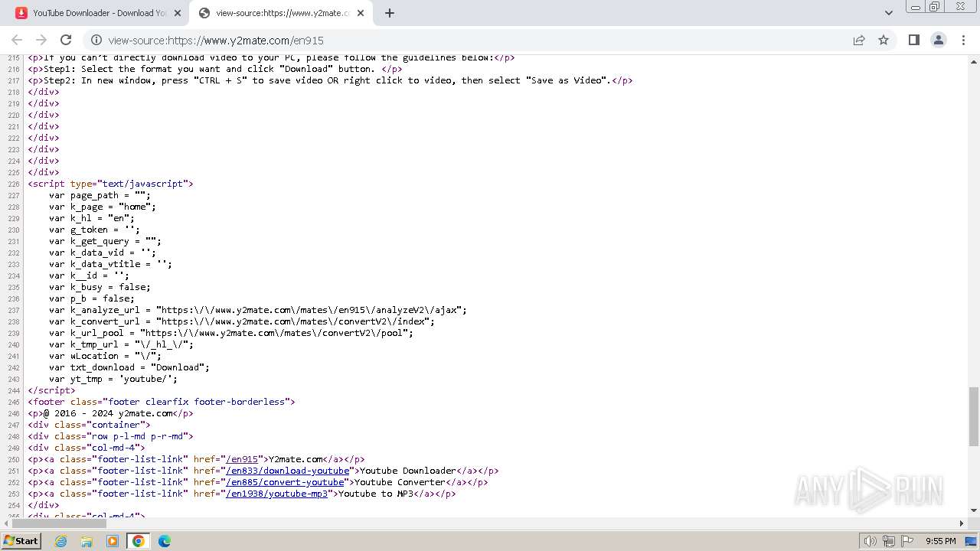Image resolution: width=980 pixels, height=551 pixels.
Task: Follow the /en915 footer link
Action: (241, 459)
